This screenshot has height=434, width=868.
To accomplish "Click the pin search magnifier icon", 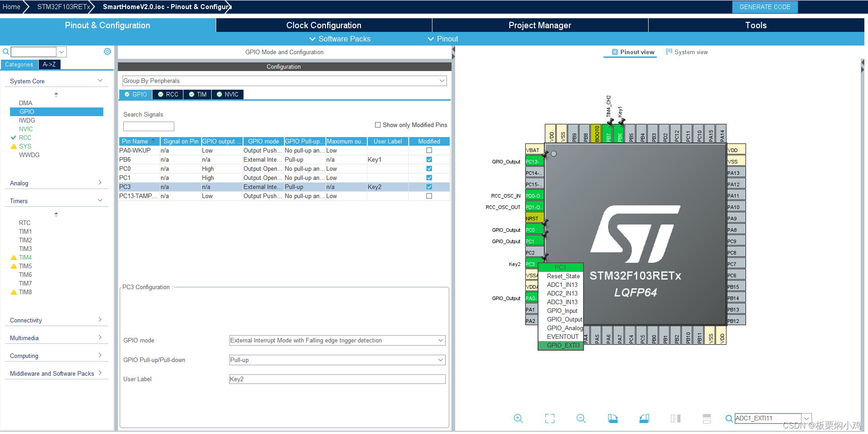I will coord(729,419).
